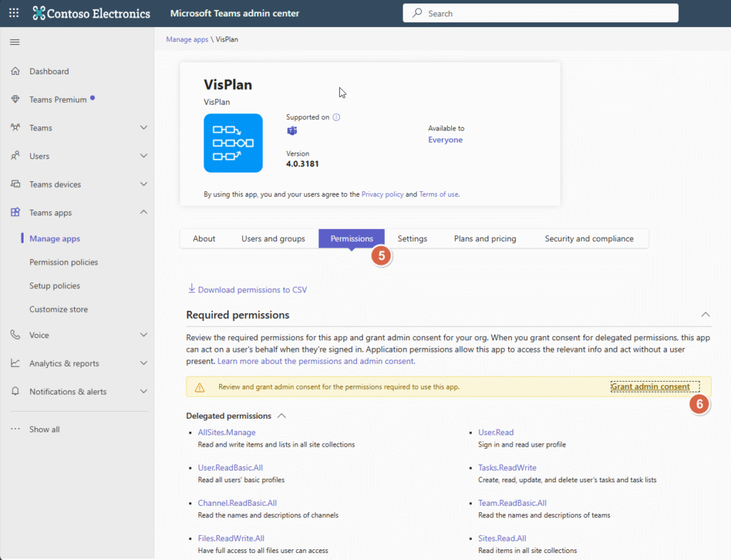
Task: Click the Dashboard home icon
Action: (16, 71)
